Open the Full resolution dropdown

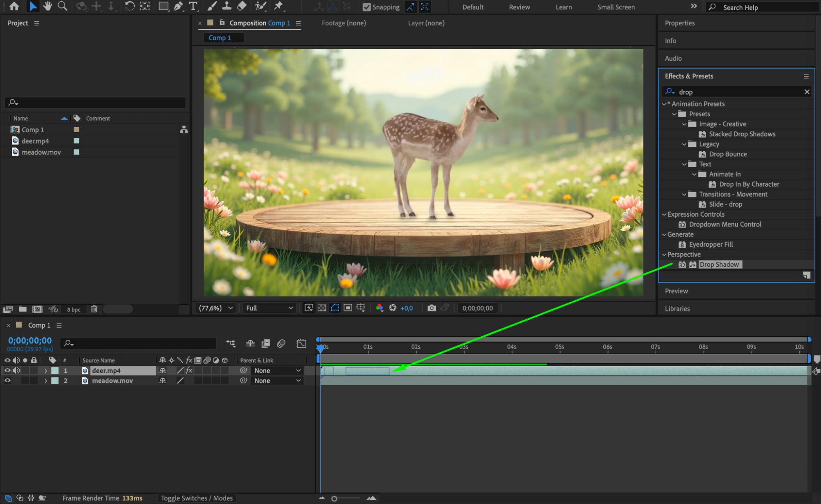pos(269,308)
